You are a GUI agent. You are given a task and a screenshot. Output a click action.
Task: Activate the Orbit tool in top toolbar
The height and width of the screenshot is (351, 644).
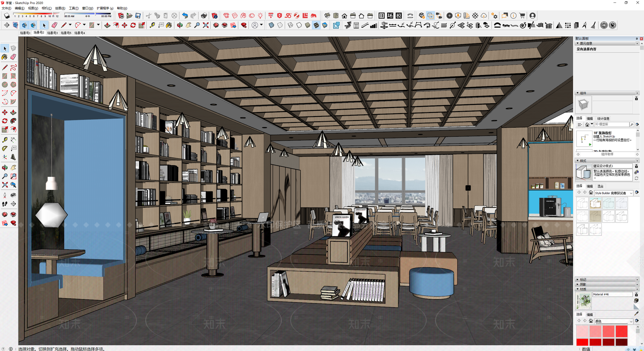[180, 25]
